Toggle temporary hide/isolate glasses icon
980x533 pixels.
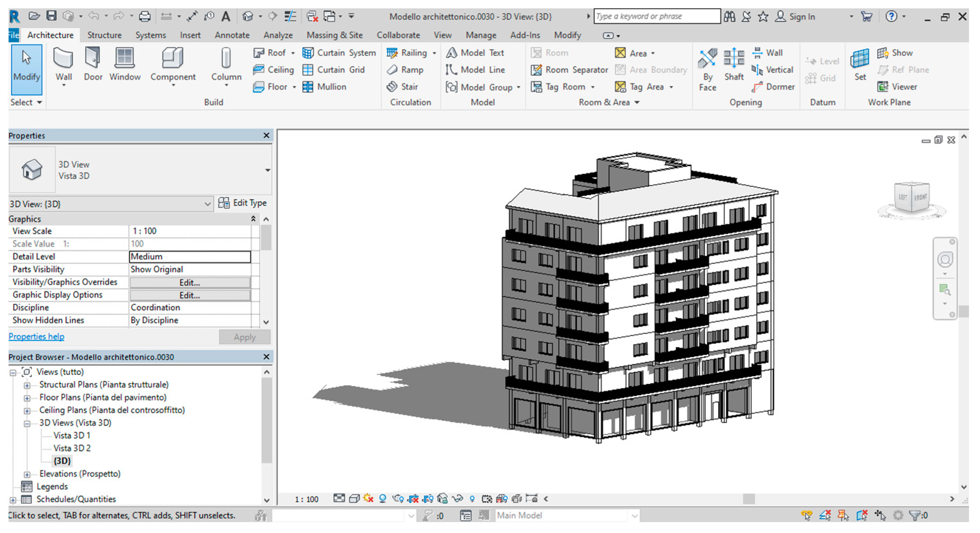coord(458,498)
